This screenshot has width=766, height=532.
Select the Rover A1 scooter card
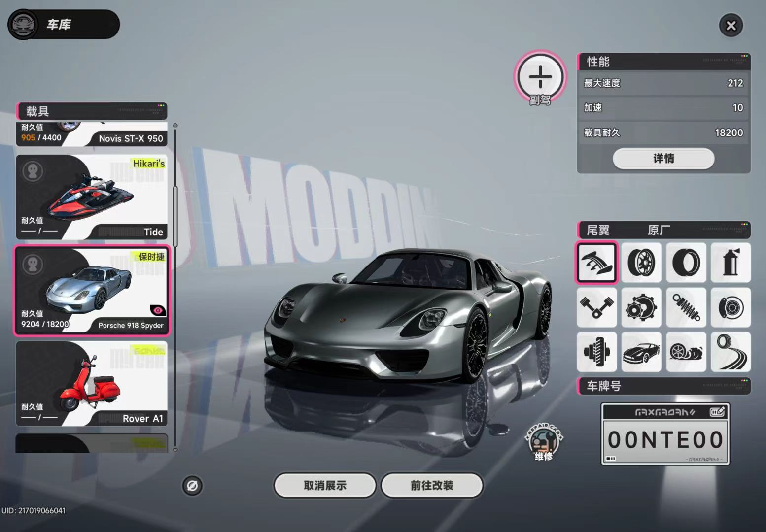click(92, 384)
